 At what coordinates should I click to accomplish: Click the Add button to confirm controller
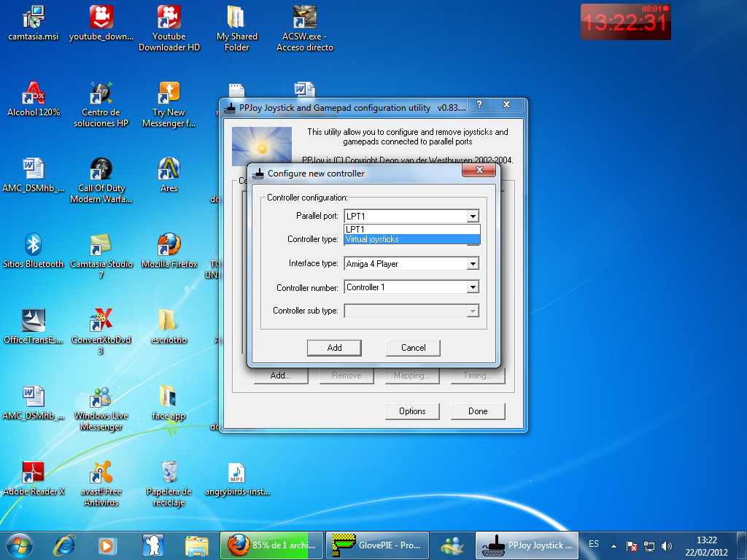click(x=334, y=348)
